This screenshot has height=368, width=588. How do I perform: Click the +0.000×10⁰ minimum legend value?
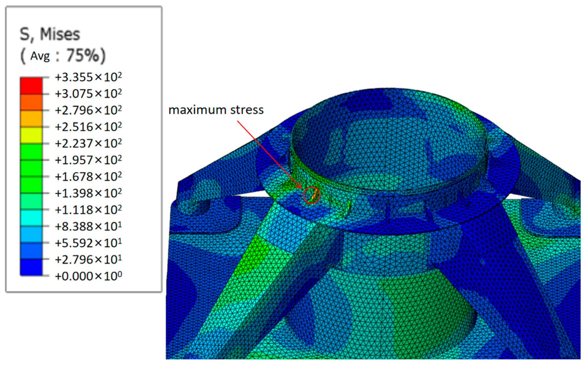(x=88, y=276)
